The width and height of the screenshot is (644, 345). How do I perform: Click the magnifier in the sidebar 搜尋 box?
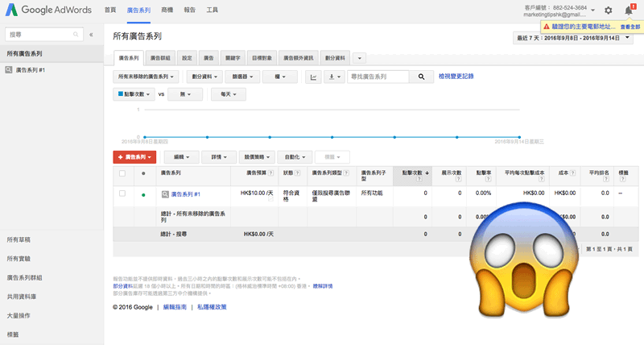(76, 35)
